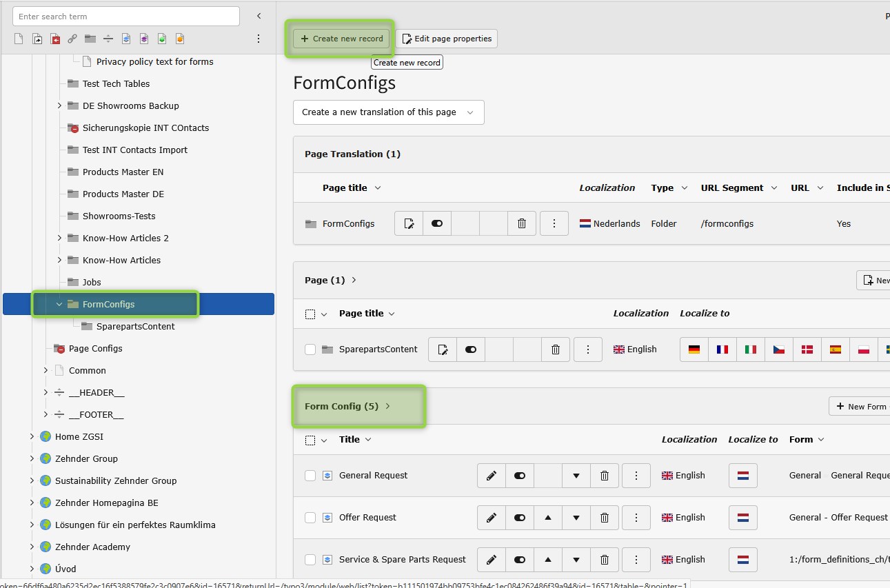Viewport: 890px width, 588px height.
Task: Check the SparepartsContent row checkbox
Action: point(310,349)
